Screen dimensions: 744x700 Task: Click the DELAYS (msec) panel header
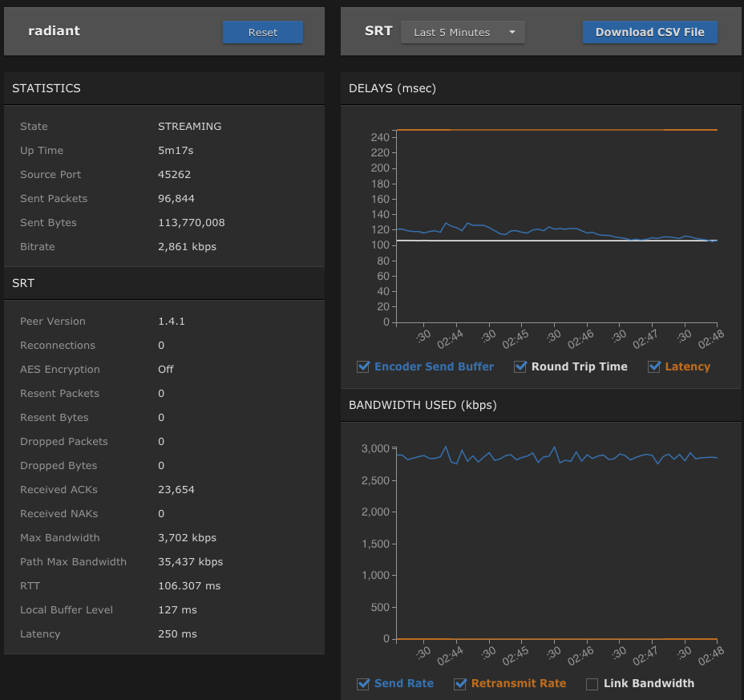point(392,88)
